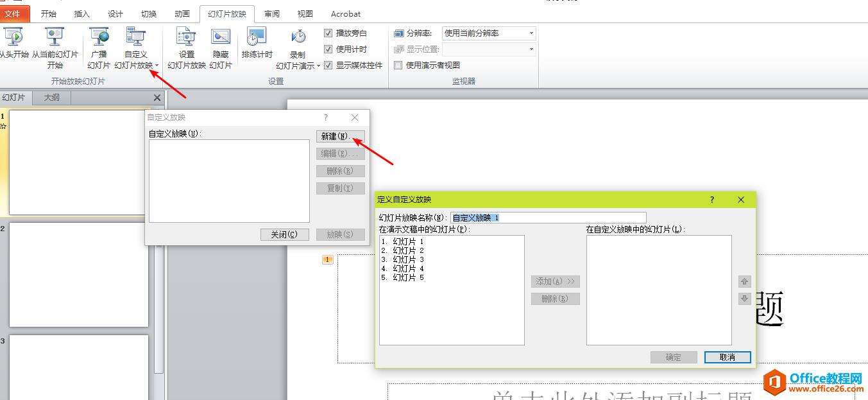This screenshot has width=868, height=400.
Task: Start slideshow from current slide icon
Action: click(x=55, y=37)
